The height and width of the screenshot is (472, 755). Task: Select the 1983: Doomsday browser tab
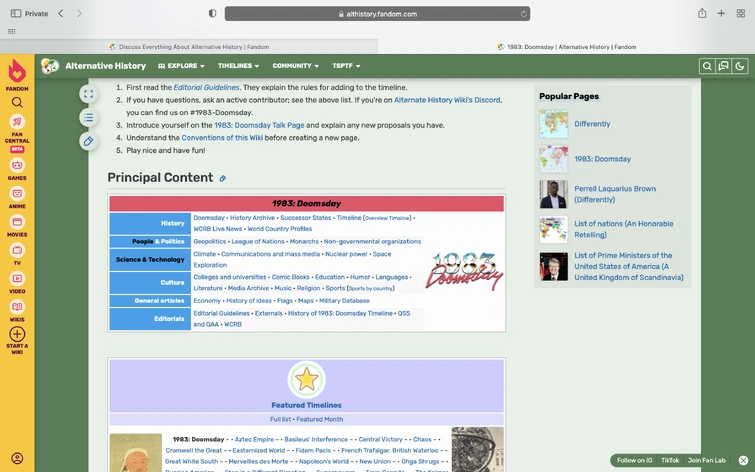pyautogui.click(x=566, y=47)
